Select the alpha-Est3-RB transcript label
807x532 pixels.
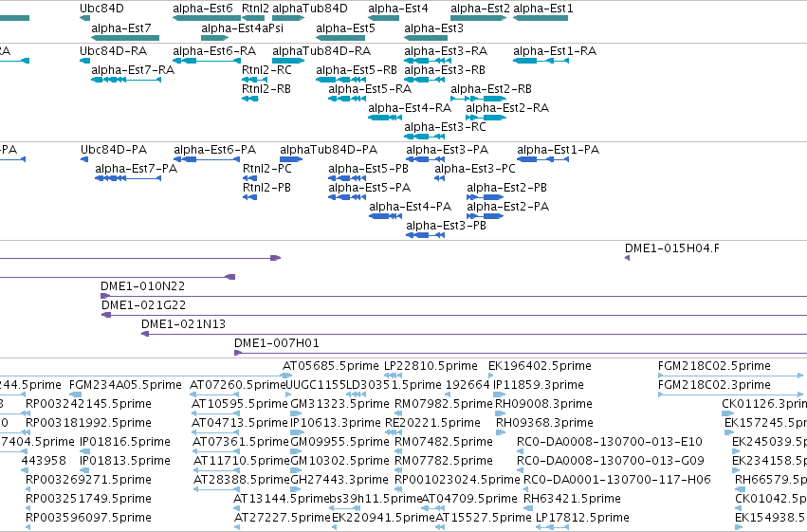(445, 69)
